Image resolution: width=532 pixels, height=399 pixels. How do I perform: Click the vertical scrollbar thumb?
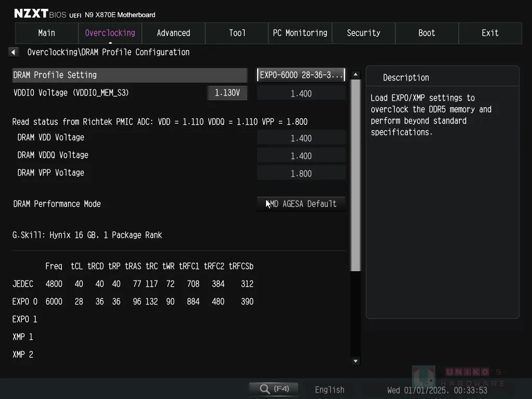tap(355, 176)
